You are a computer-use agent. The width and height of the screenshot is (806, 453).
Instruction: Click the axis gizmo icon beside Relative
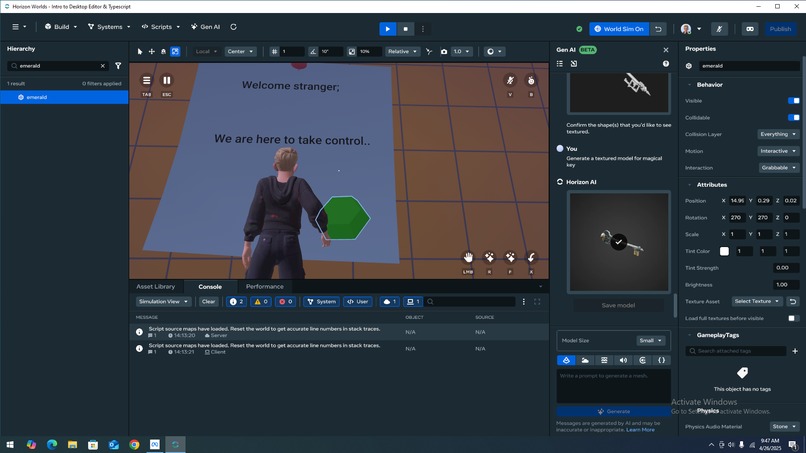click(x=429, y=51)
